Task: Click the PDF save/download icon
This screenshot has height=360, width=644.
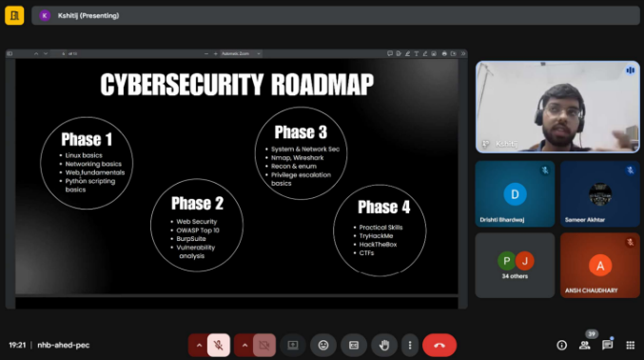Action: (453, 53)
